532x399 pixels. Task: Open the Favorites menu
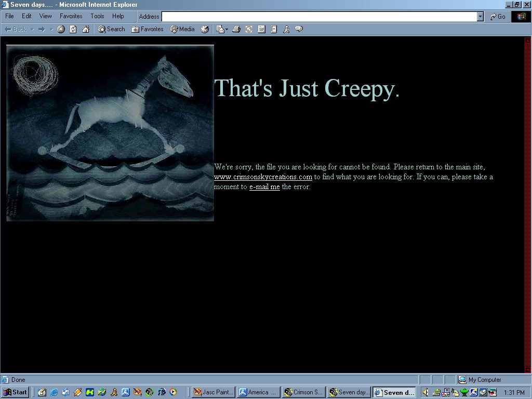[71, 16]
